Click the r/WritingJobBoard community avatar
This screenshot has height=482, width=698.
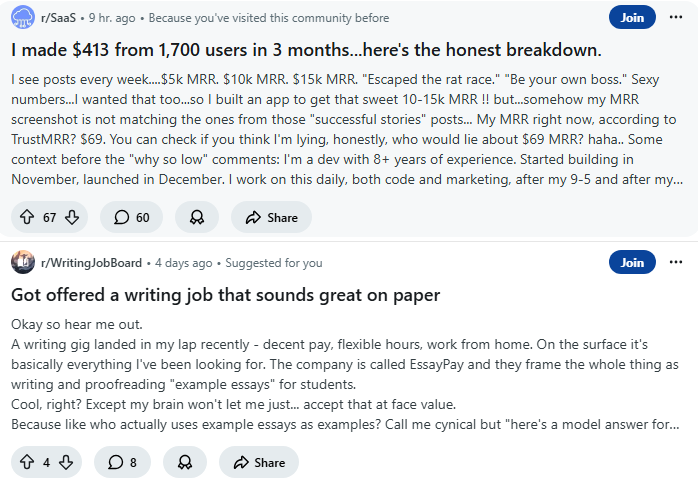22,262
